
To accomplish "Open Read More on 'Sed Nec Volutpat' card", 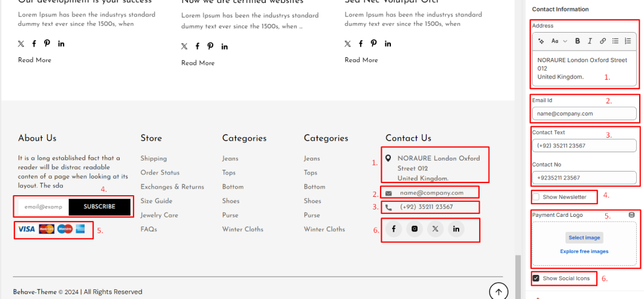I will pos(361,60).
